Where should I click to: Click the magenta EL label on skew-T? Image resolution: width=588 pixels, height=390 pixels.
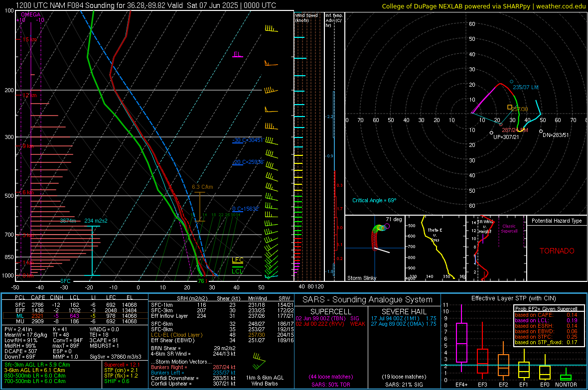237,54
